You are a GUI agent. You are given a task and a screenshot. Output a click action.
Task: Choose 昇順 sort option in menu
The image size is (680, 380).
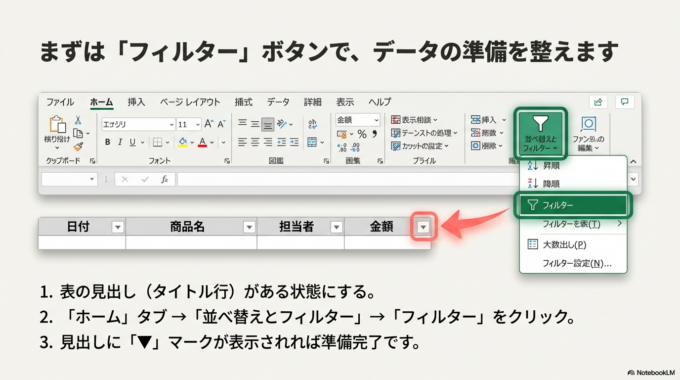tap(573, 166)
